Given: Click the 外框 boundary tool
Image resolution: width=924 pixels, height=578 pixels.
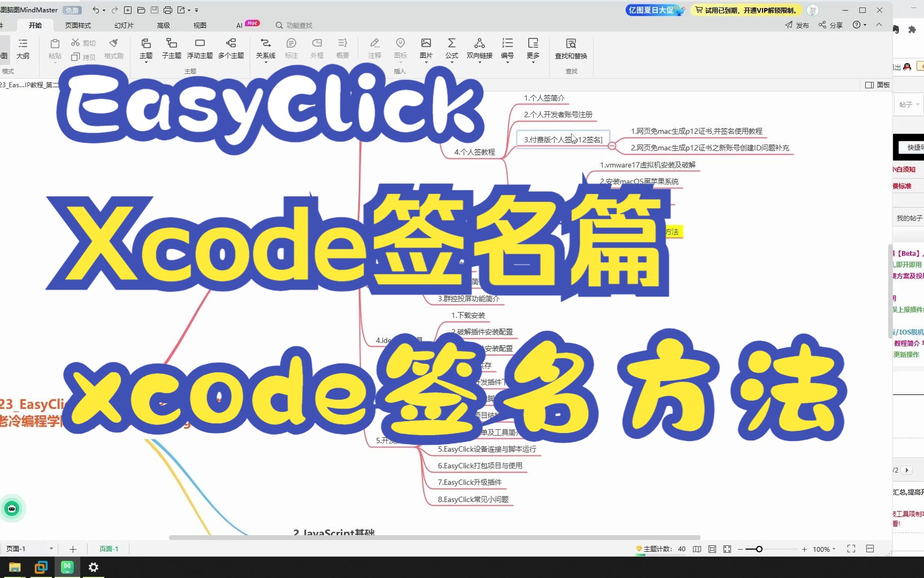Looking at the screenshot, I should tap(317, 49).
